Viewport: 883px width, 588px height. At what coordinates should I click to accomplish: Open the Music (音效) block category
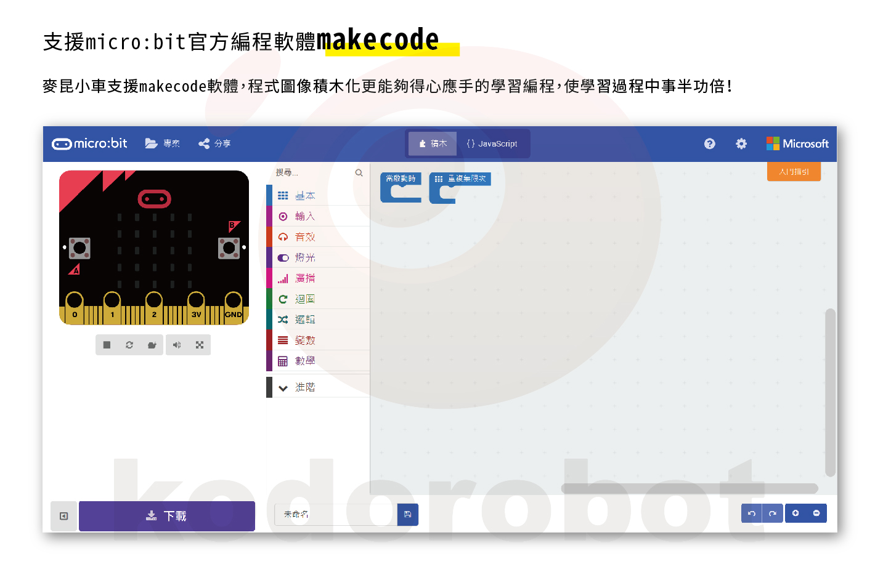pos(318,237)
